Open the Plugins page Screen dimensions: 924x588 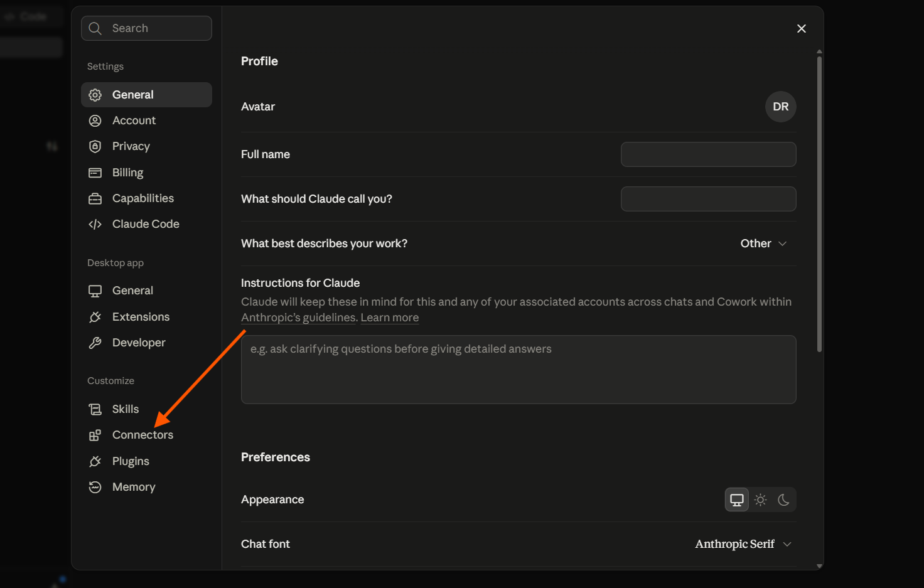click(146, 461)
